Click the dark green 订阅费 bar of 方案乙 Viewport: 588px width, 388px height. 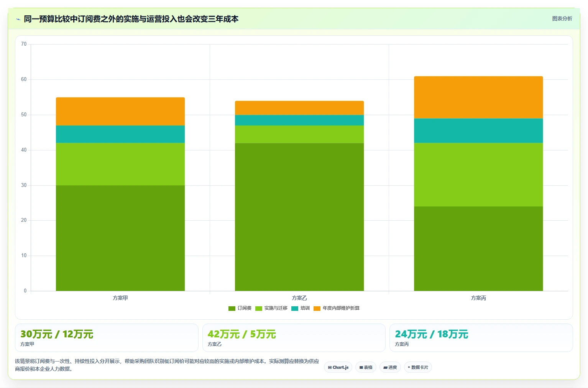(x=299, y=217)
